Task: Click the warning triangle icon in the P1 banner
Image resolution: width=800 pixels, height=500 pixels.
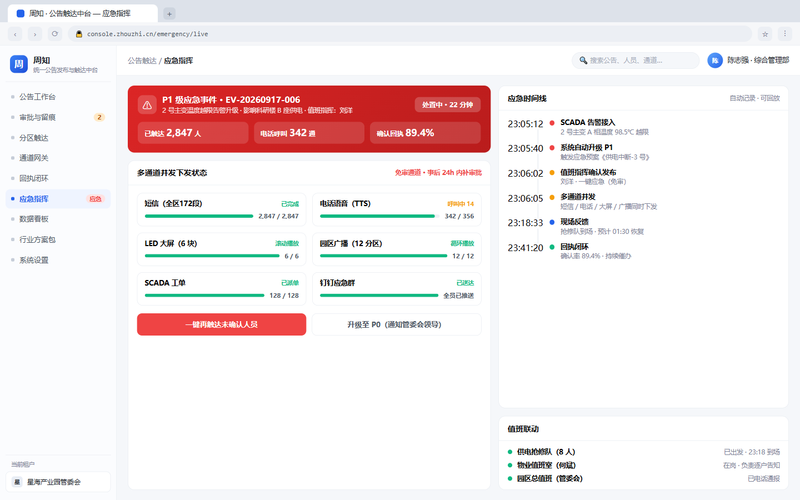Action: (147, 105)
